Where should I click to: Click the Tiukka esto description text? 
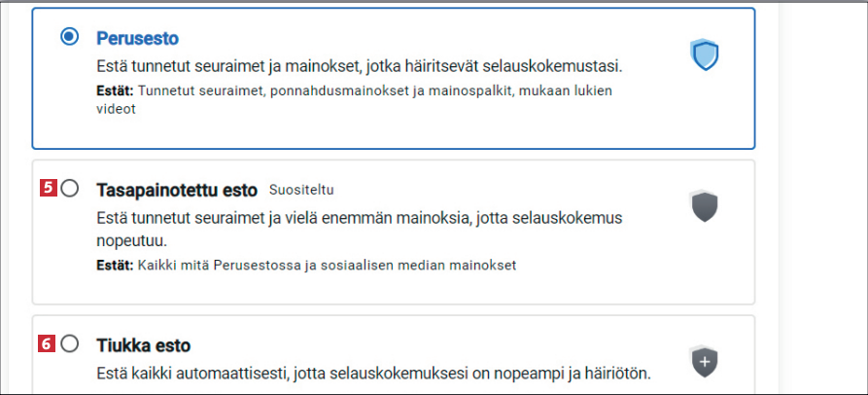tap(372, 373)
